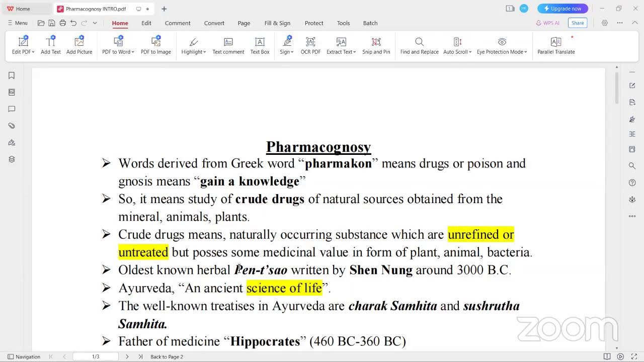Open PDF to Word converter
644x362 pixels.
tap(118, 45)
